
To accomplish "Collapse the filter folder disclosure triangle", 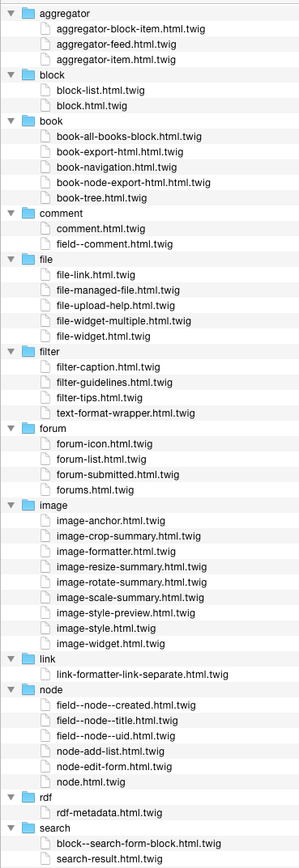I will coord(11,352).
